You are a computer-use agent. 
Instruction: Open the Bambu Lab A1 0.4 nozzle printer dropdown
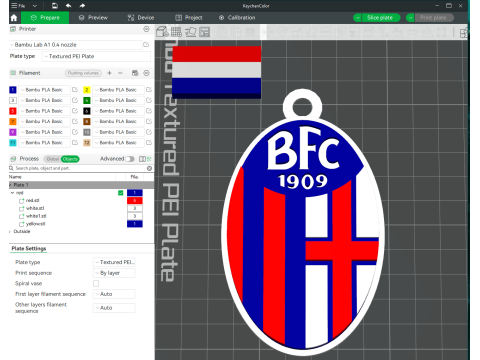point(76,45)
